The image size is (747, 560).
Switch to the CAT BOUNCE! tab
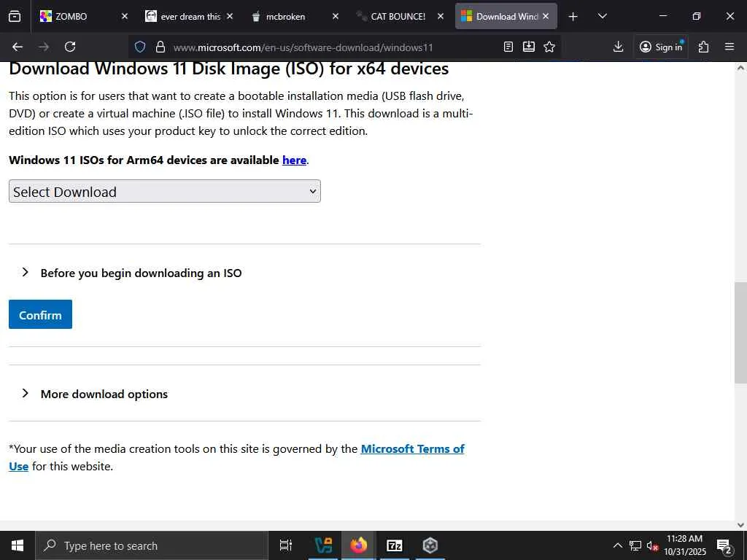400,16
